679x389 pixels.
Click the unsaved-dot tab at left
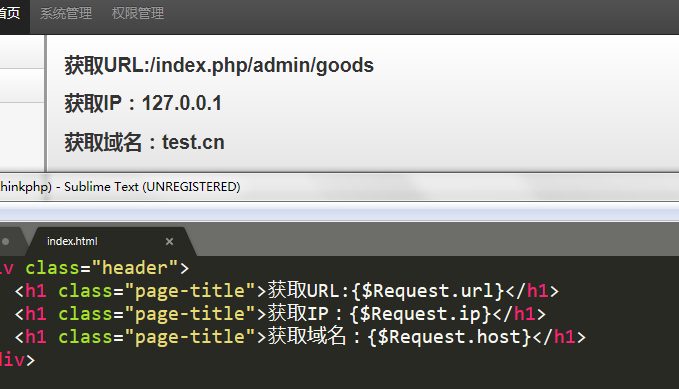tap(6, 241)
